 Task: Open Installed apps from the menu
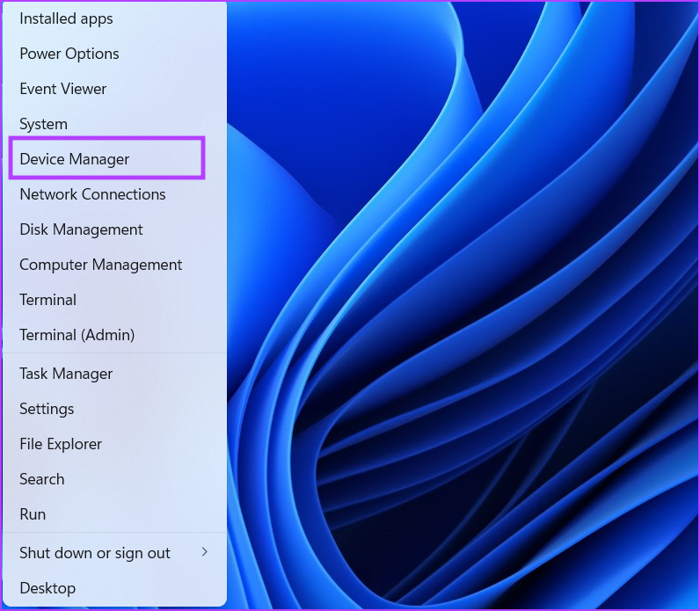click(66, 18)
